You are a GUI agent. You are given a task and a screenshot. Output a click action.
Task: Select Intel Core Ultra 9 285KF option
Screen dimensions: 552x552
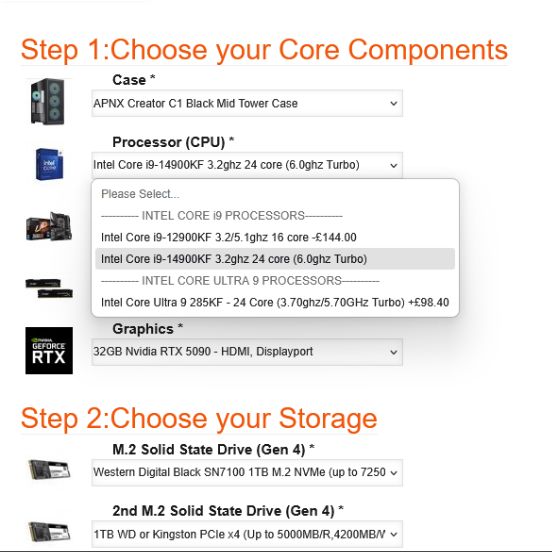275,302
